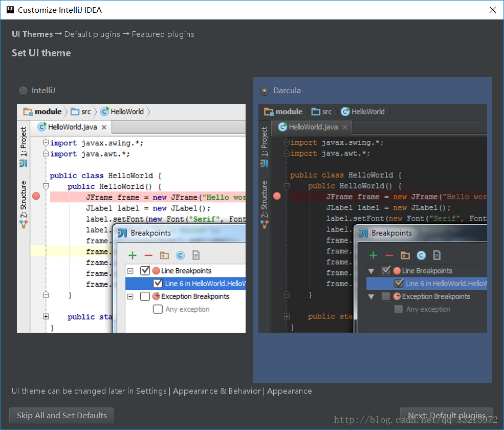The image size is (504, 430).
Task: Click the Darcula dark theme preview image
Action: click(x=372, y=218)
